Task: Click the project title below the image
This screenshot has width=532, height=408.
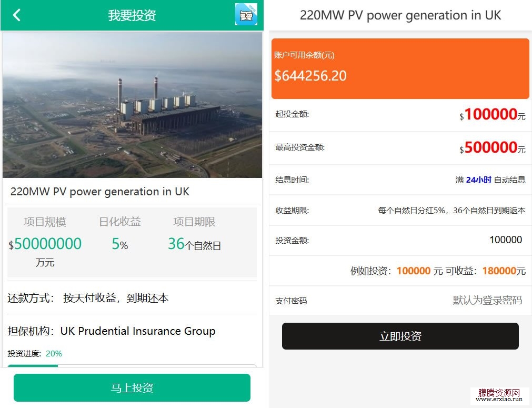Action: coord(100,192)
